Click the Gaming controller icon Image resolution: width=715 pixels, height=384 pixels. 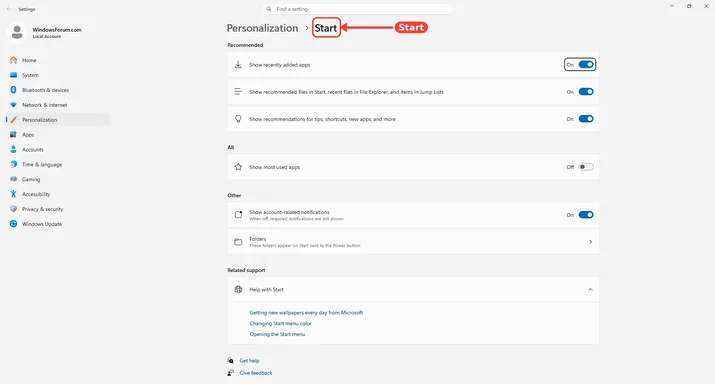click(x=13, y=179)
